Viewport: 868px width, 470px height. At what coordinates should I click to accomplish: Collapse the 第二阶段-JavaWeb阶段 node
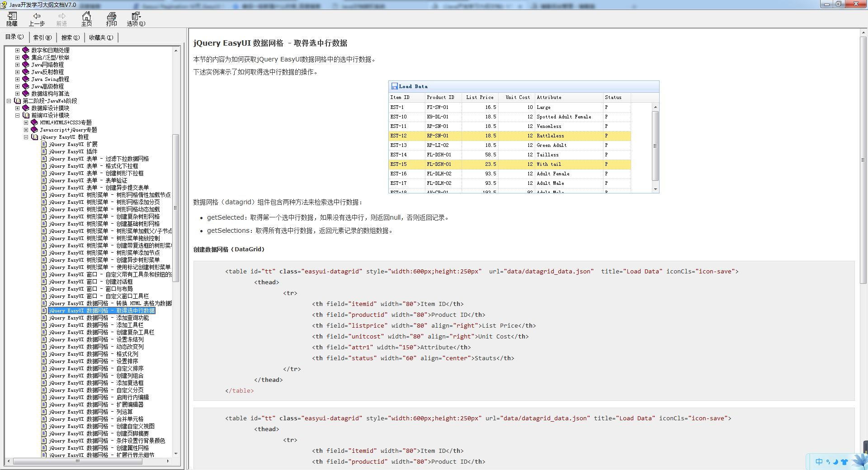(x=9, y=101)
